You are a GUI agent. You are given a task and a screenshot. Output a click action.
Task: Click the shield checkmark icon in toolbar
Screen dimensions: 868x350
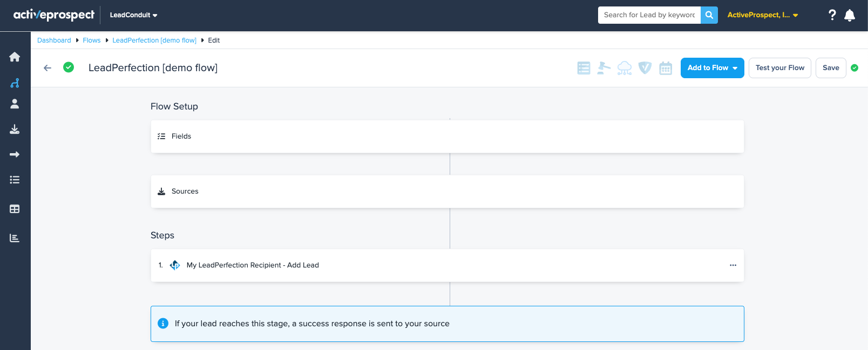645,68
